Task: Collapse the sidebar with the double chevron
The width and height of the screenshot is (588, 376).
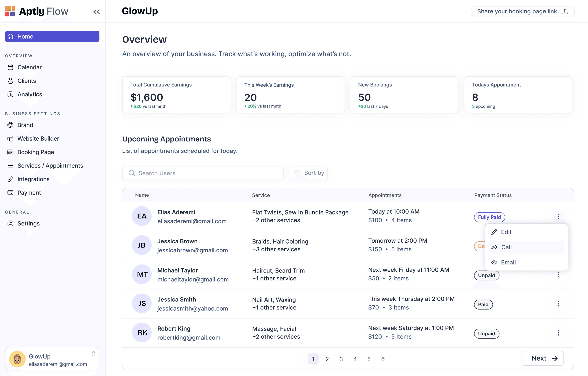Action: point(97,11)
